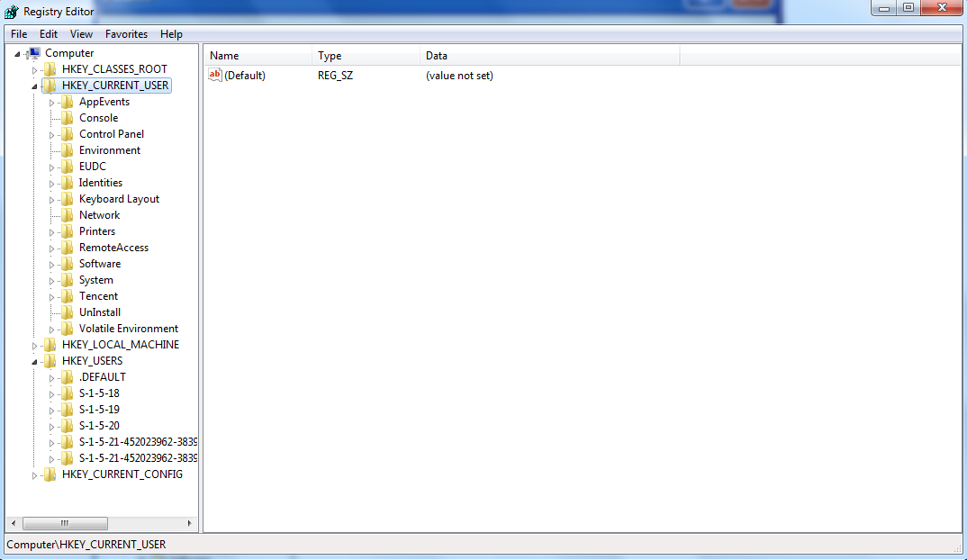This screenshot has height=560, width=967.
Task: Select the (Default) value name
Action: [245, 76]
